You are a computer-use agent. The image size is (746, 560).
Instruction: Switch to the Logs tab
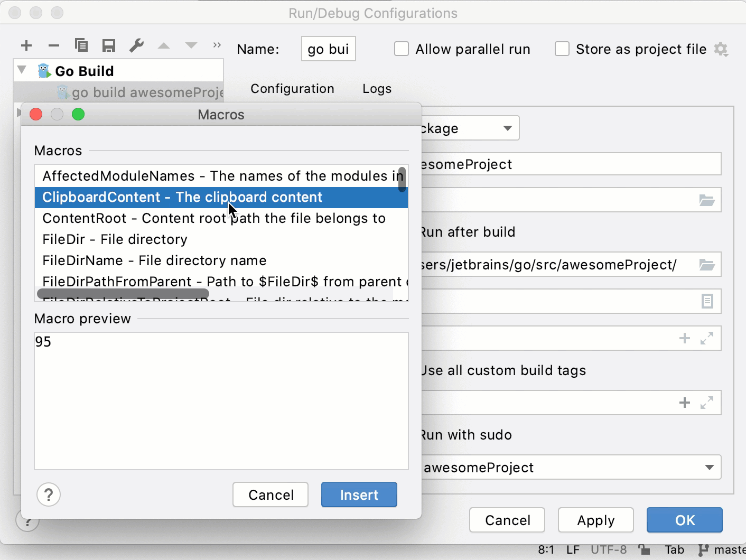point(376,88)
